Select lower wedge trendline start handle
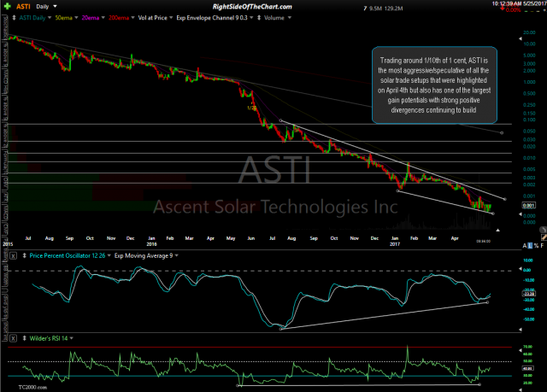Screen dimensions: 547x392 397,190
